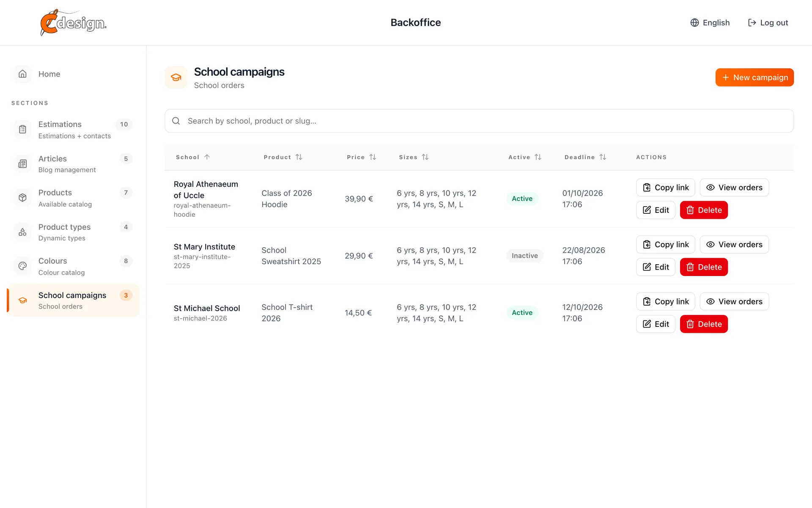This screenshot has width=812, height=508.
Task: Click the Log out arrow icon
Action: 752,22
